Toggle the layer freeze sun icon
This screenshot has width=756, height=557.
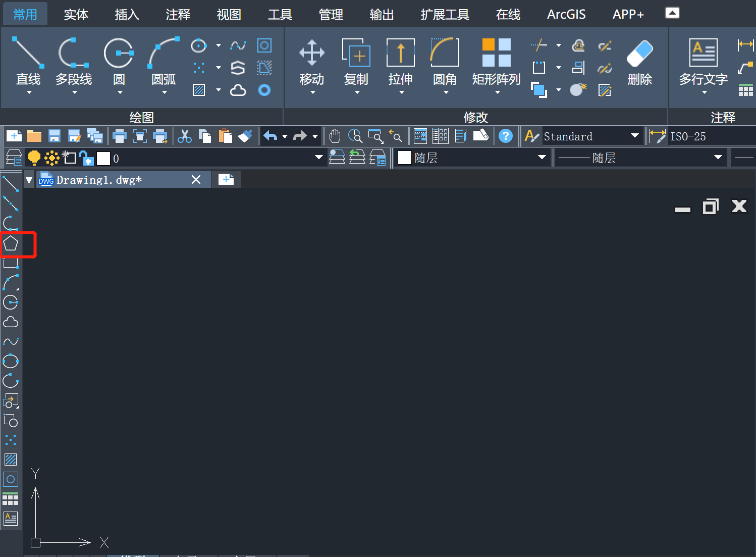coord(51,158)
